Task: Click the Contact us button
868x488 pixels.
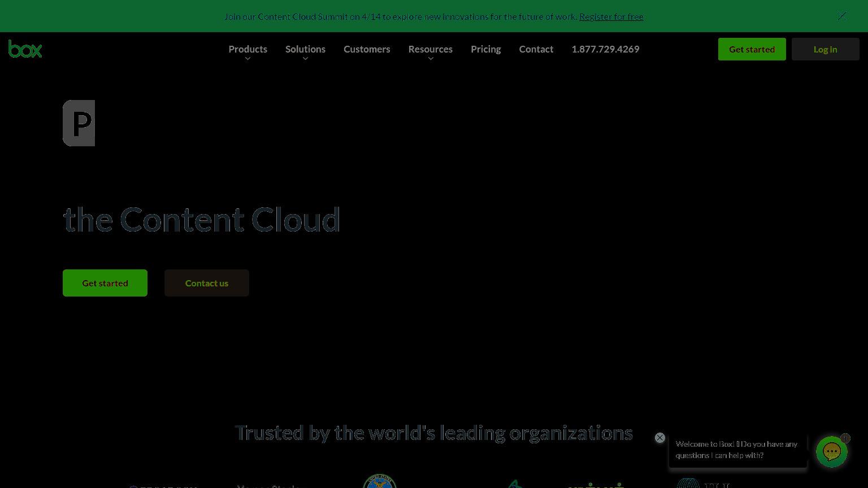Action: tap(207, 283)
